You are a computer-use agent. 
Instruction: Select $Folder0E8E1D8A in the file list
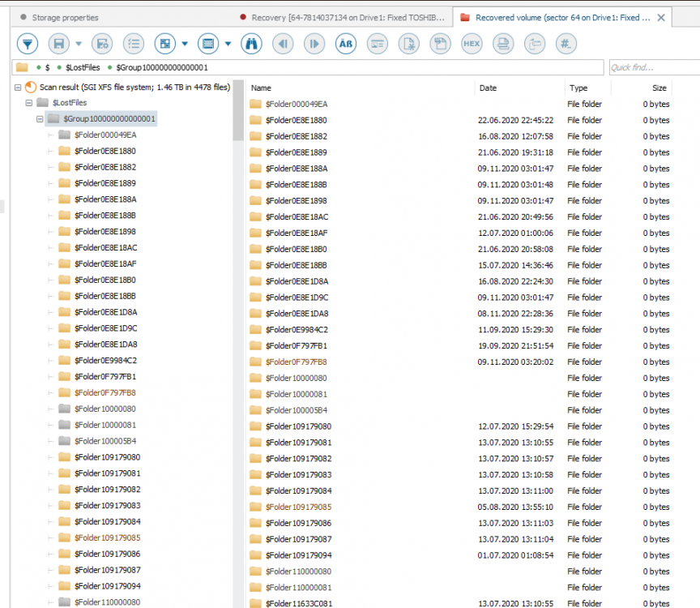coord(297,281)
